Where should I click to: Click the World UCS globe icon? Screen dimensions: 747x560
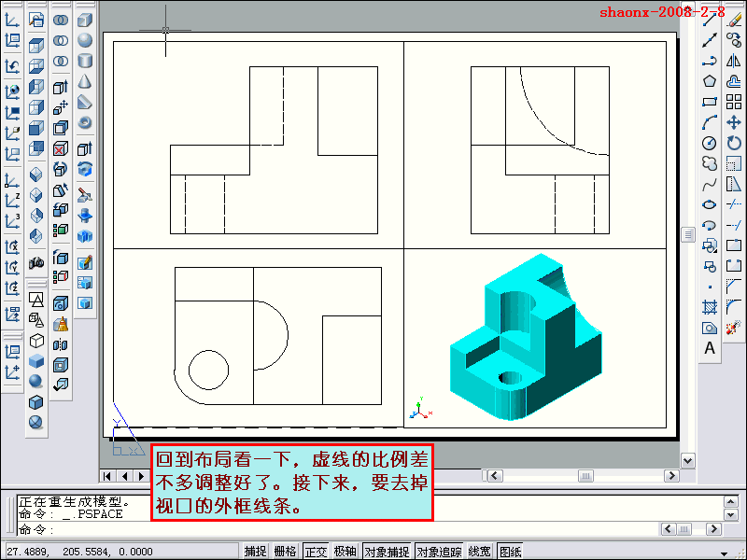pyautogui.click(x=12, y=91)
